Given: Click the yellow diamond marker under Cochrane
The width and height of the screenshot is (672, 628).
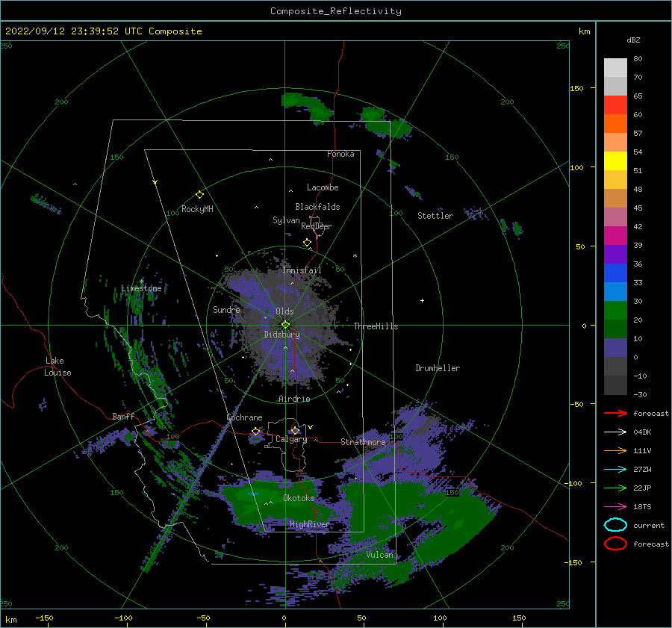Looking at the screenshot, I should coord(256,432).
